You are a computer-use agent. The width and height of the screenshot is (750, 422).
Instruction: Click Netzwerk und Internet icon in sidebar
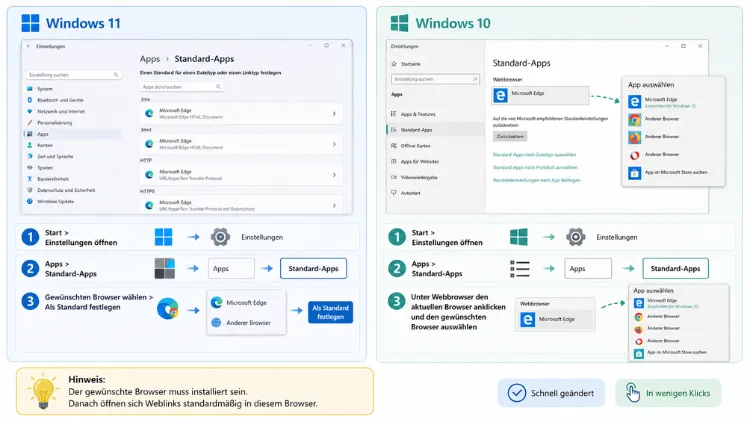point(30,111)
